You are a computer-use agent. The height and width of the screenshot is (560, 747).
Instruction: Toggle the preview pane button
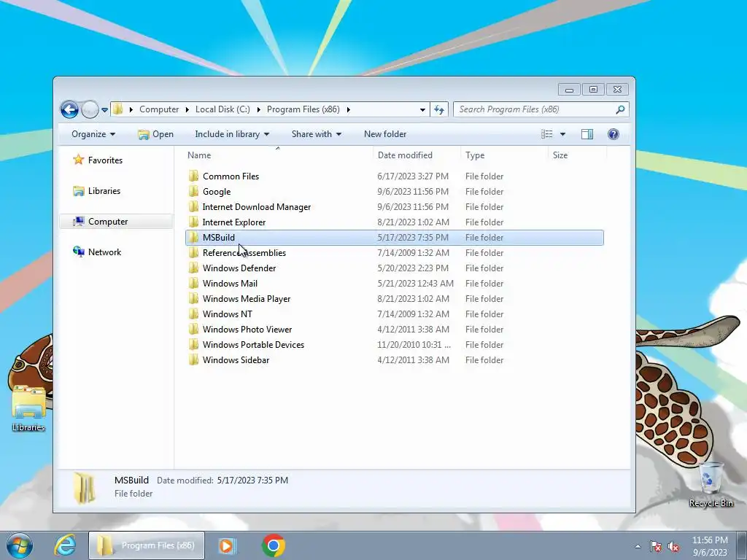(x=587, y=134)
